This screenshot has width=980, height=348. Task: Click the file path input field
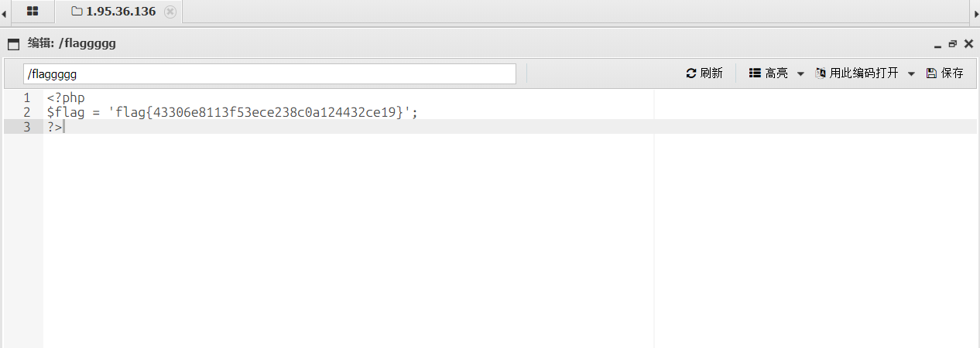(x=269, y=73)
